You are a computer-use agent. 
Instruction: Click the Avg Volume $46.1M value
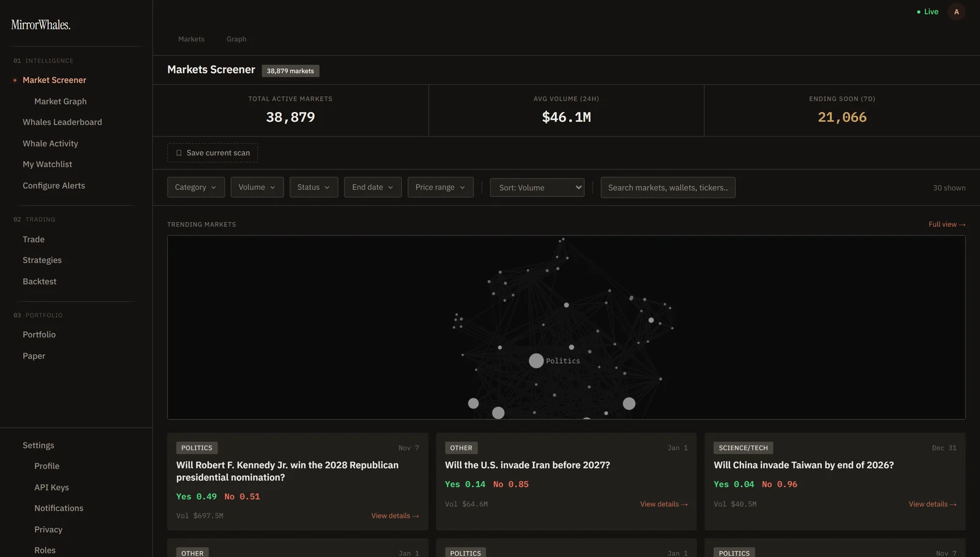(x=567, y=118)
